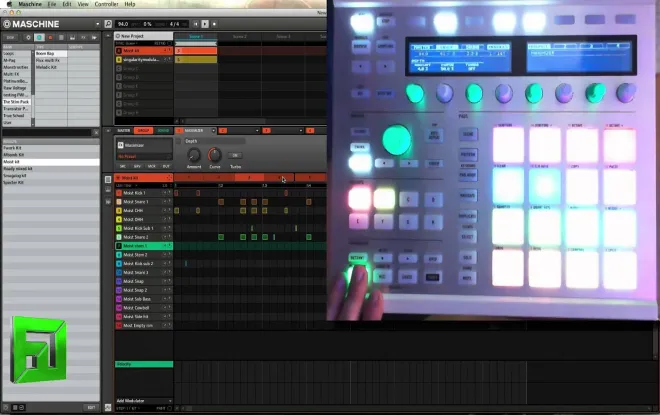Viewport: 660px width, 415px height.
Task: Select Twerk Kit in browser results
Action: click(x=51, y=148)
